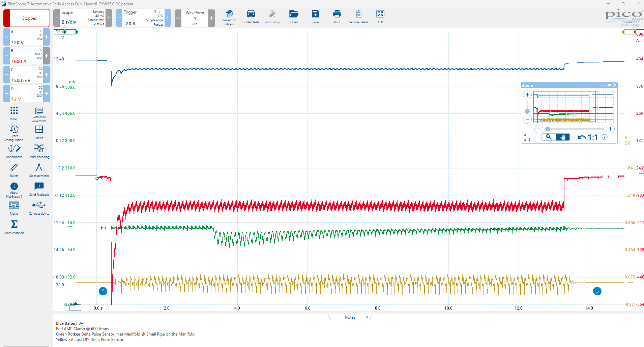Click Zoom panel overview thumbnail

573,106
